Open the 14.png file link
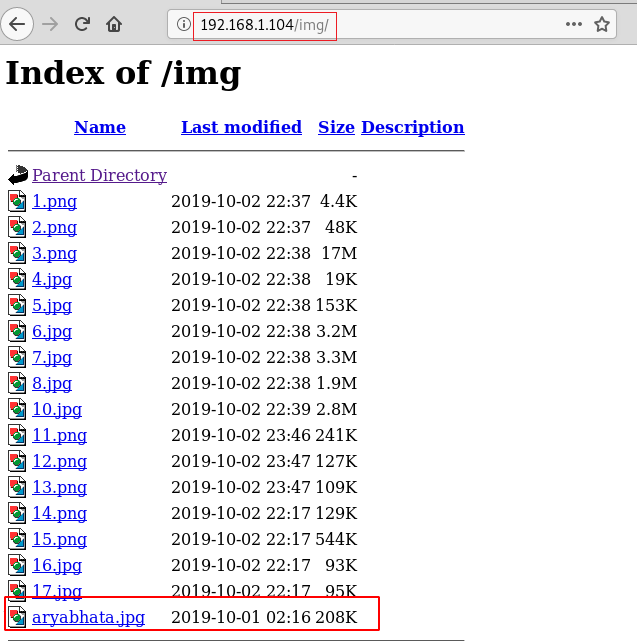 59,513
